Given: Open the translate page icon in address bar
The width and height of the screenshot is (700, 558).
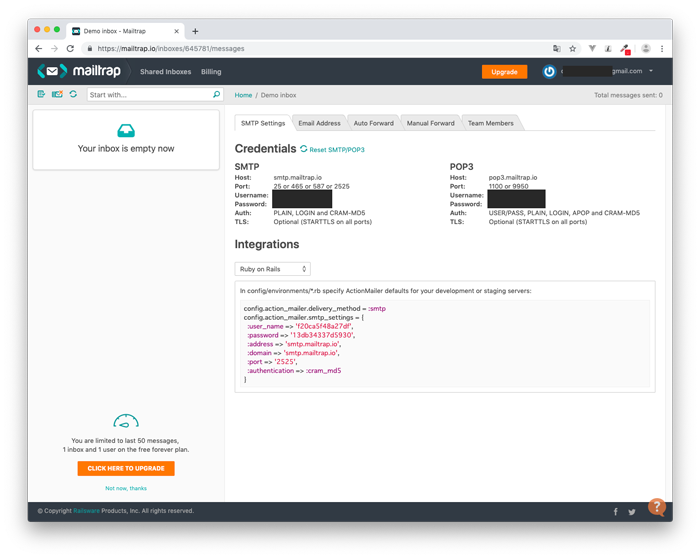Looking at the screenshot, I should [557, 49].
